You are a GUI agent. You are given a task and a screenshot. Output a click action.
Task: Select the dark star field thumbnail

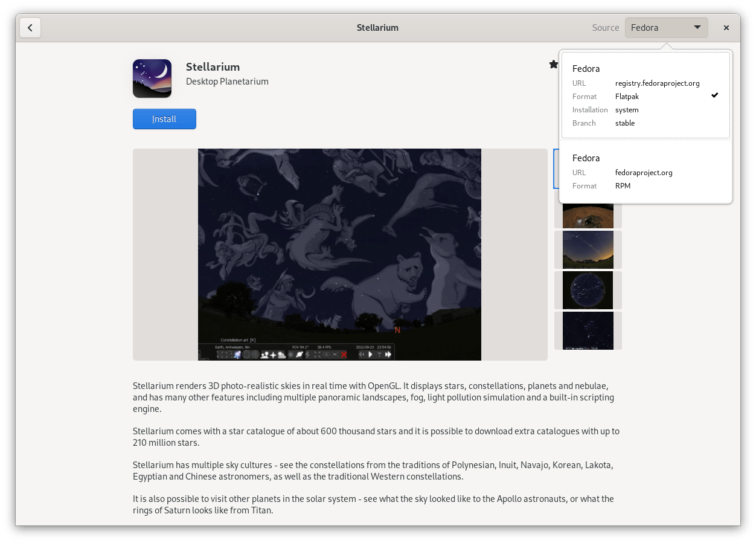point(588,330)
